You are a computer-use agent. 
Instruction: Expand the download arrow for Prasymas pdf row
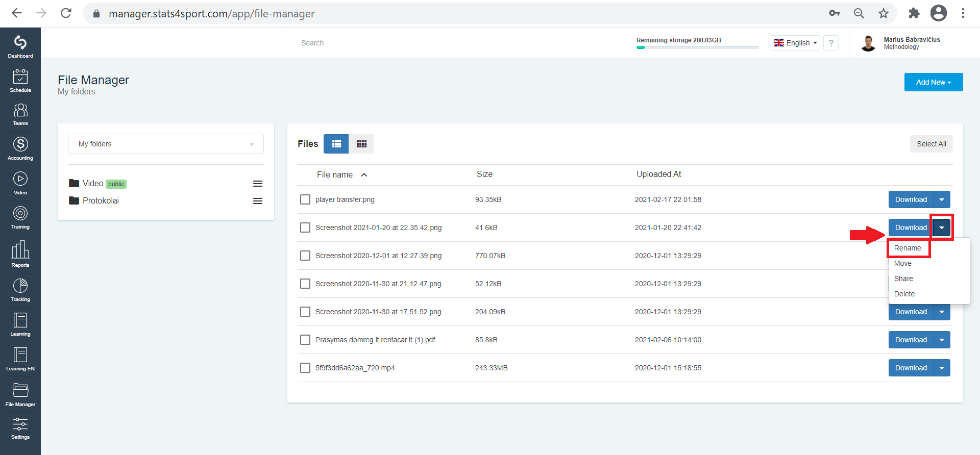pos(942,340)
